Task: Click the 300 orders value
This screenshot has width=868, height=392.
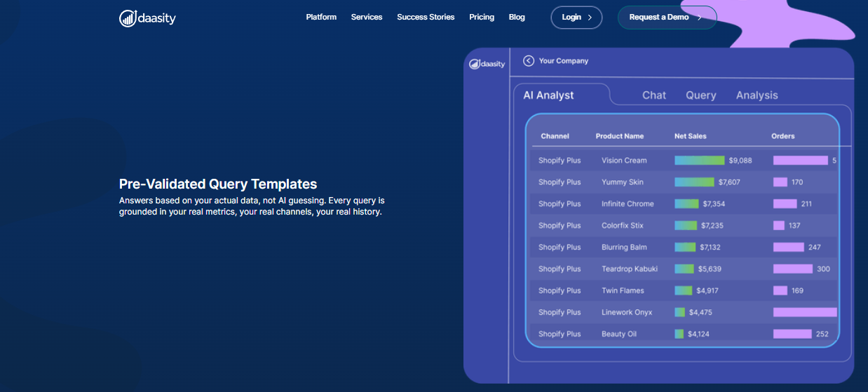Action: click(823, 269)
